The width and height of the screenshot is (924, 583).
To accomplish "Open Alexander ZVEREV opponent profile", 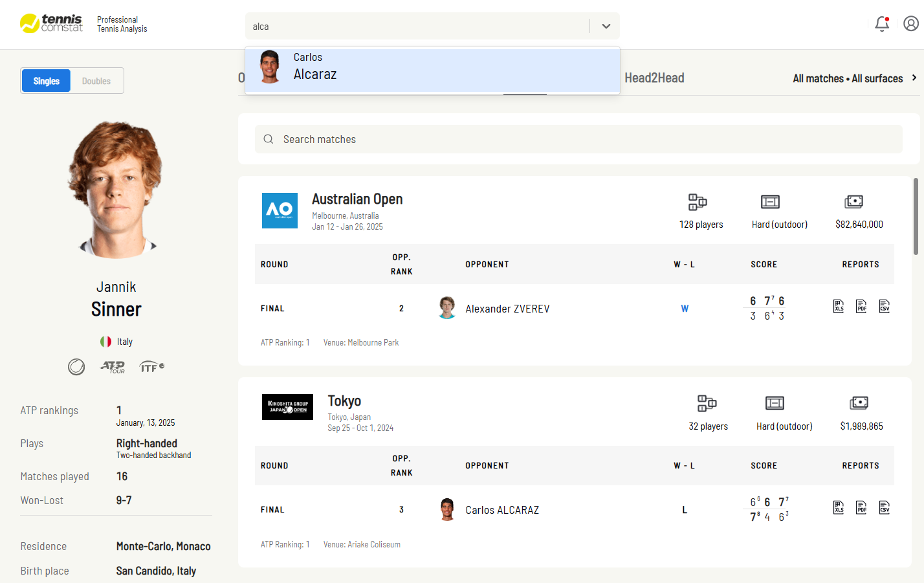I will click(507, 309).
